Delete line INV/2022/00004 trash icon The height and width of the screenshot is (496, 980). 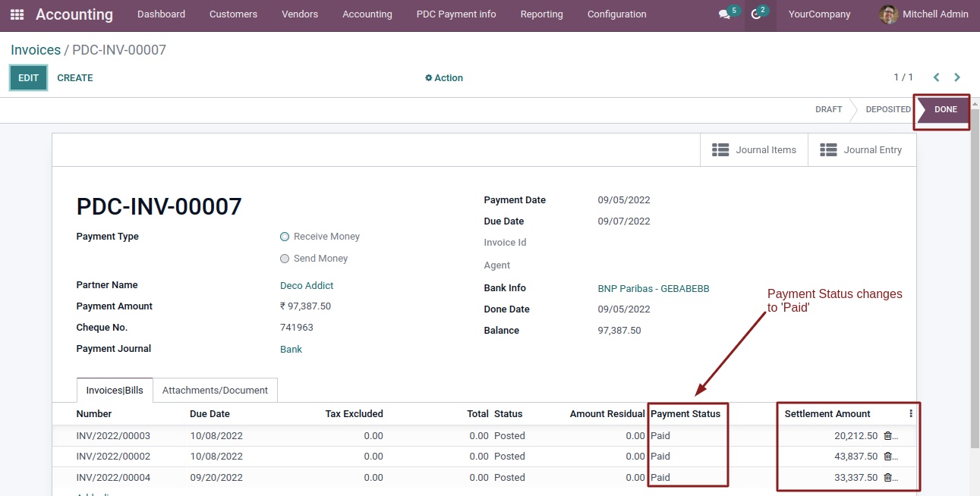coord(888,478)
